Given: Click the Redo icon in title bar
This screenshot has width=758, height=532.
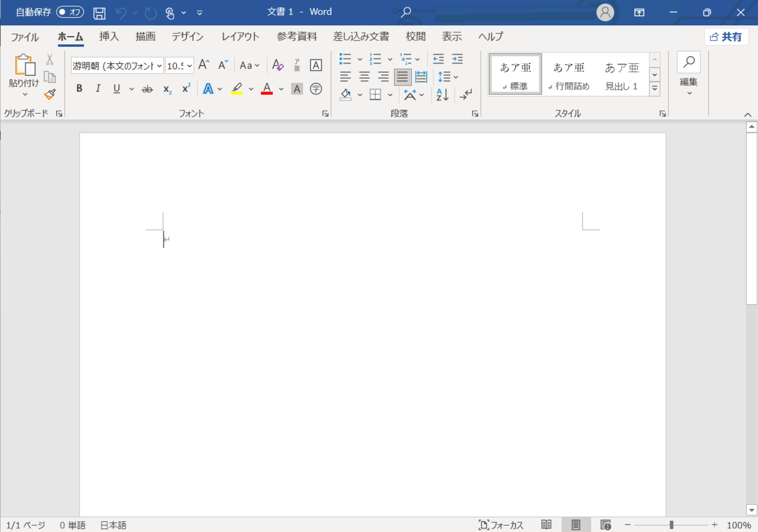Looking at the screenshot, I should tap(150, 12).
